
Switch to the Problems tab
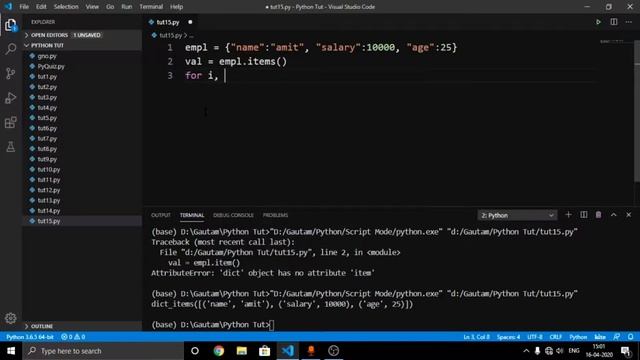pos(276,215)
